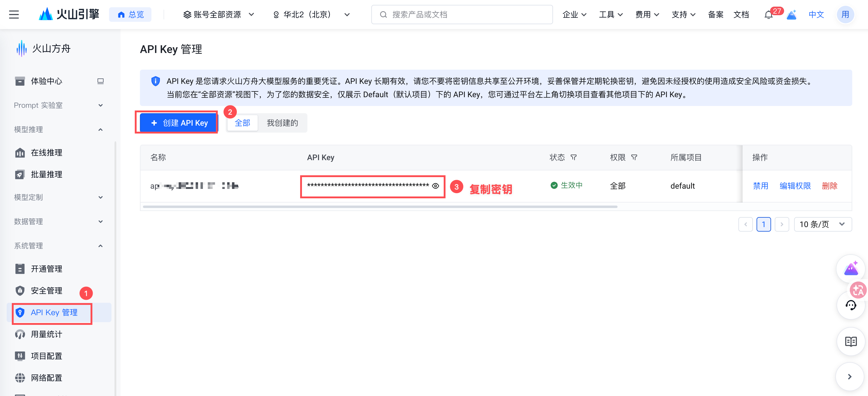
Task: Change the 10 条/页 page size
Action: coord(823,224)
